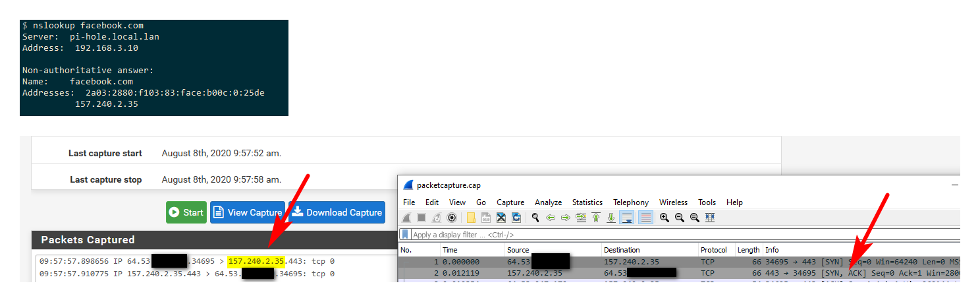Go back in packet history
The image size is (980, 302).
point(551,218)
